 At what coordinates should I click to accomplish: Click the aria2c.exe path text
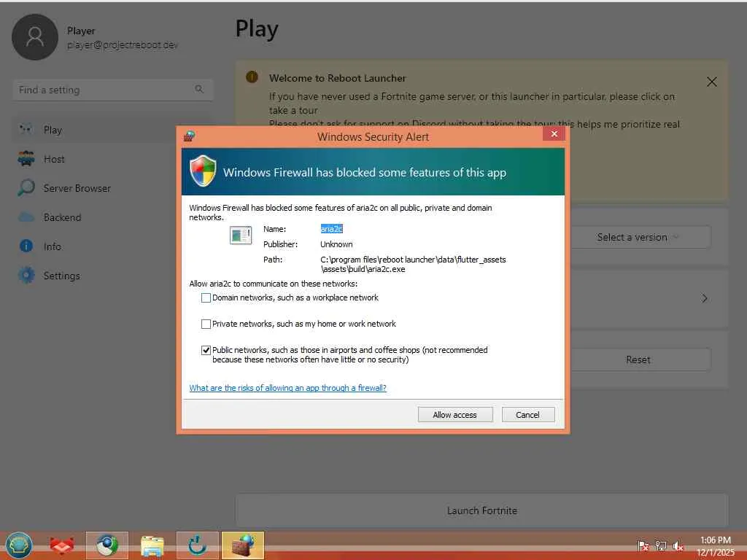[x=413, y=264]
